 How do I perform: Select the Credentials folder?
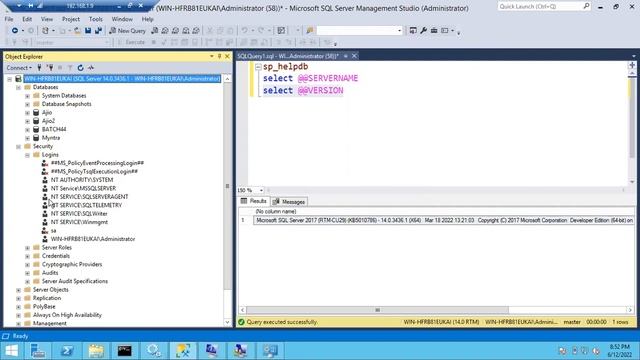click(56, 256)
